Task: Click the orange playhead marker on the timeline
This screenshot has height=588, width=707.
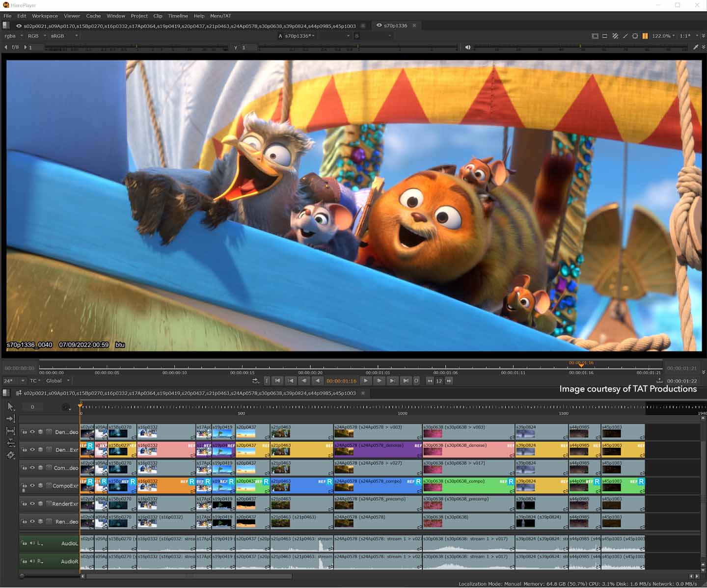Action: click(x=81, y=405)
